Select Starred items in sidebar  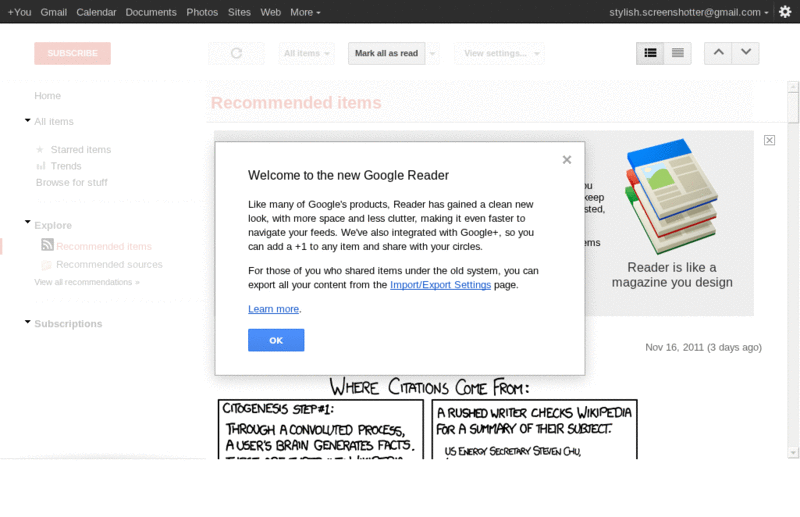tap(81, 150)
